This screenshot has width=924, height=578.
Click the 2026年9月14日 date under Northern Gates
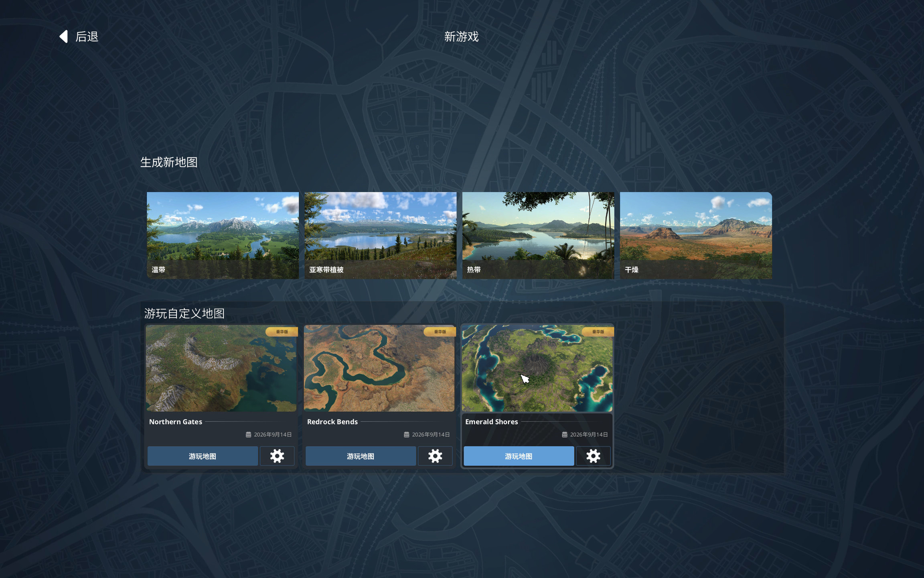pos(273,434)
